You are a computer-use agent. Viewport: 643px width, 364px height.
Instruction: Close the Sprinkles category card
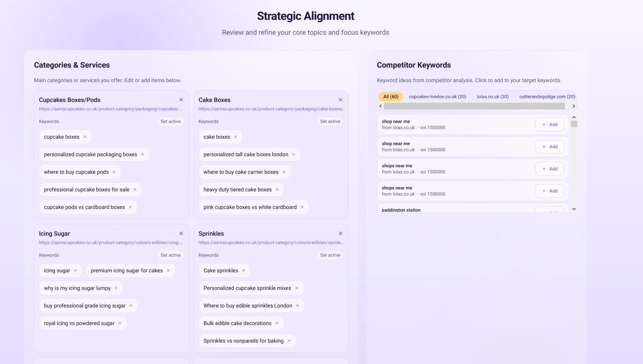click(340, 233)
